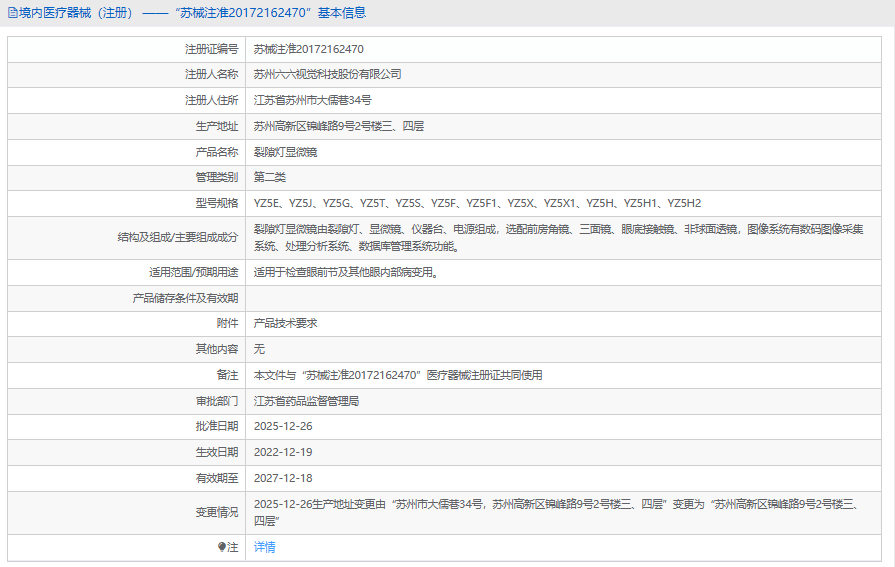
Task: Select approval date 2025-12-26
Action: (x=283, y=427)
